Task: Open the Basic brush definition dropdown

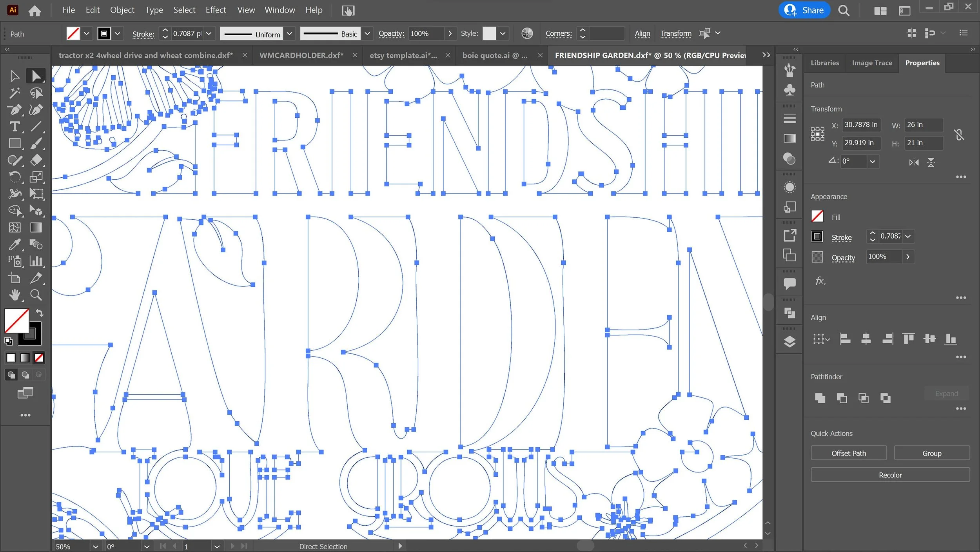Action: pyautogui.click(x=367, y=34)
